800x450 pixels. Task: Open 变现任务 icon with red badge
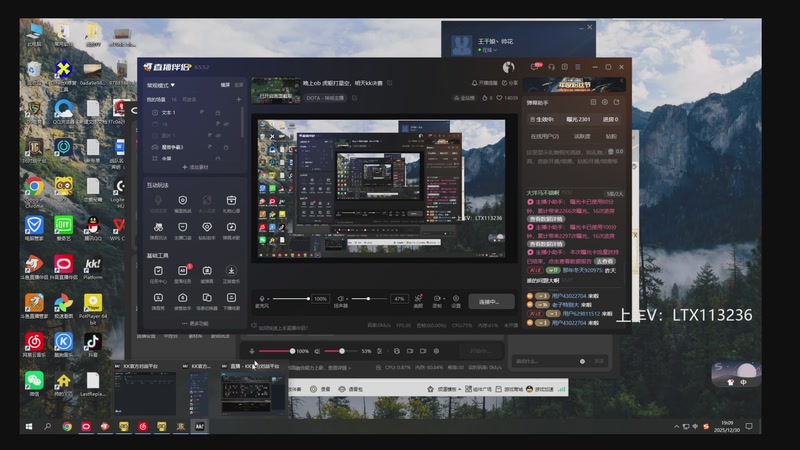click(x=183, y=273)
